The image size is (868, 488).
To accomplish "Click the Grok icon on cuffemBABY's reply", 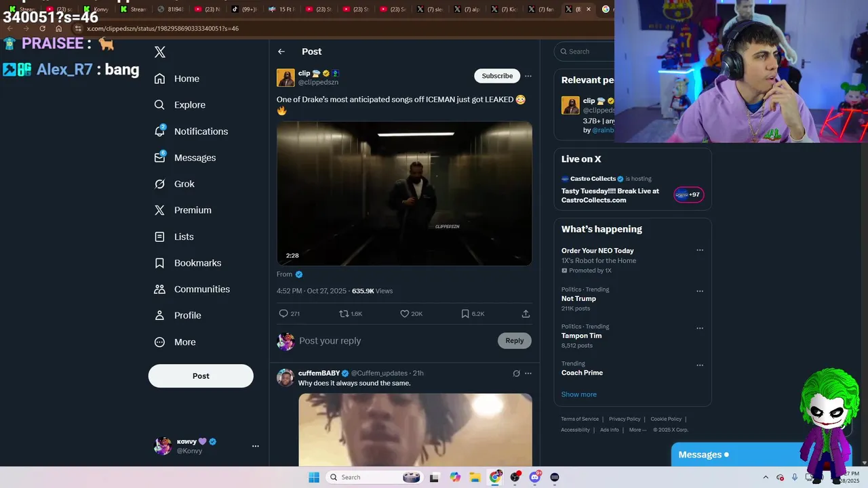I will [516, 373].
